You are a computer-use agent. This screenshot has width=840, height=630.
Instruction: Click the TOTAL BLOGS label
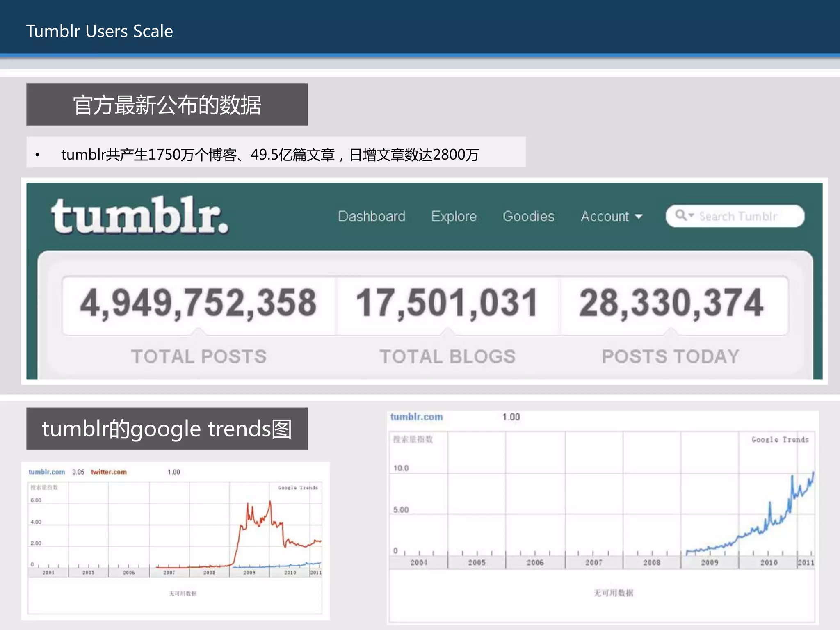click(x=447, y=356)
